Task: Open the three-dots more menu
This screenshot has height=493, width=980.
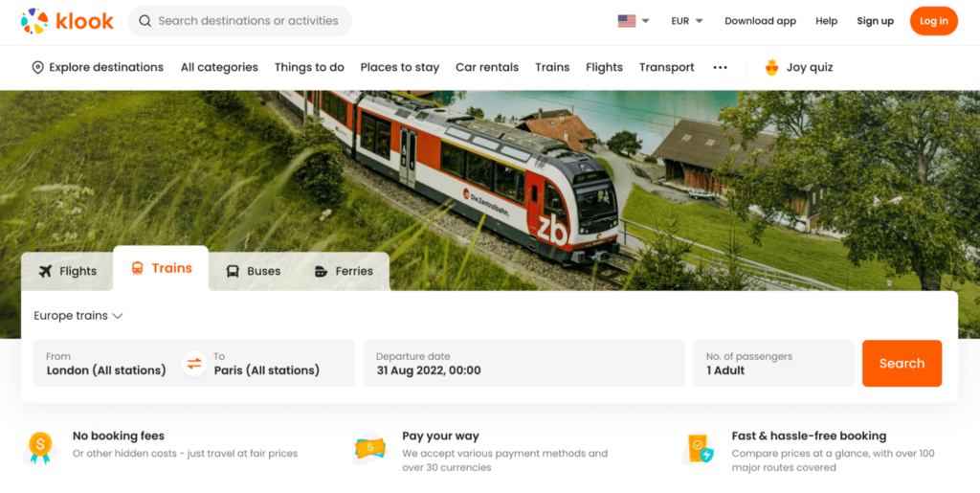Action: point(720,68)
